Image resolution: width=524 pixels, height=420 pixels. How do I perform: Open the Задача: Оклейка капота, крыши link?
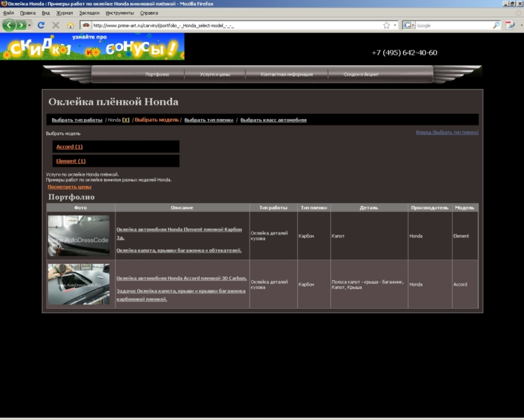pos(180,295)
